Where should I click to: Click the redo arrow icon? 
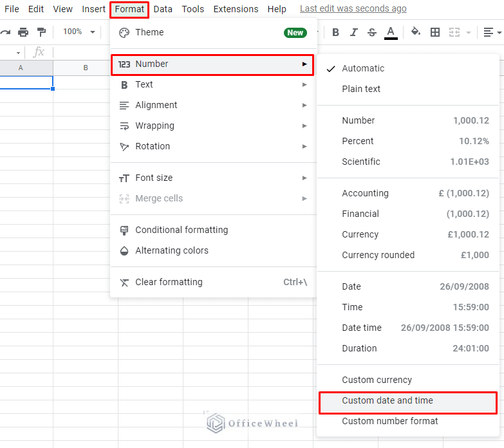point(5,32)
